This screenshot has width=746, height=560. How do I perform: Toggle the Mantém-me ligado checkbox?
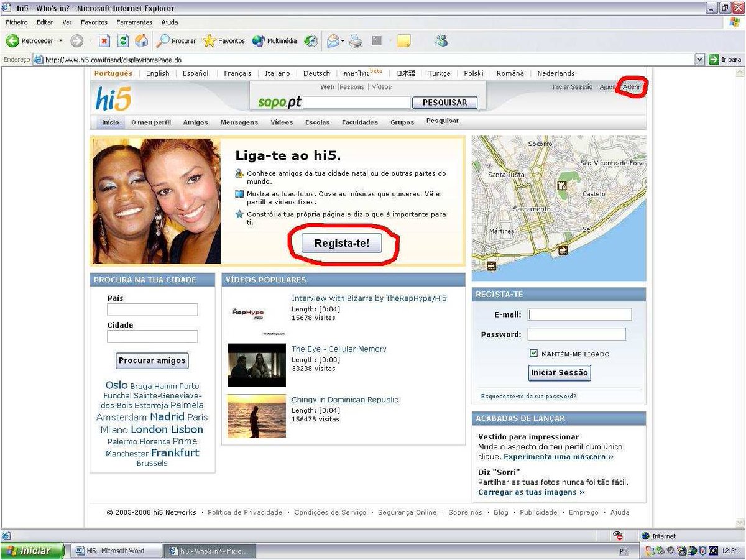(533, 353)
